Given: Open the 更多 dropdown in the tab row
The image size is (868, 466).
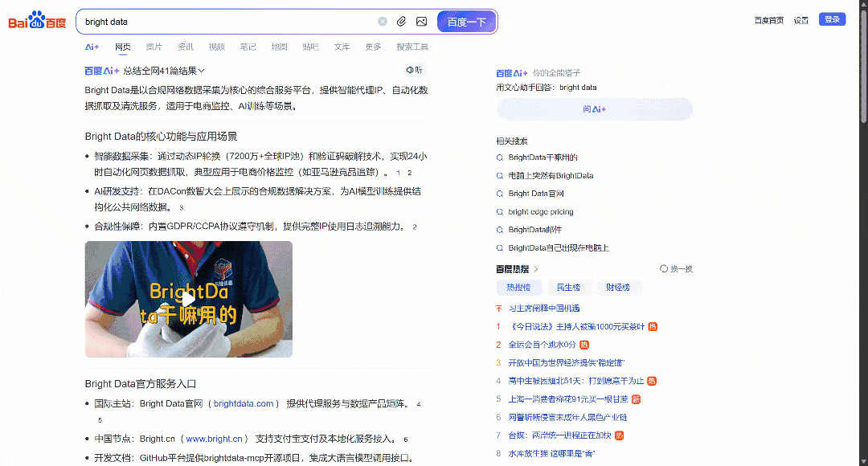Looking at the screenshot, I should tap(372, 47).
